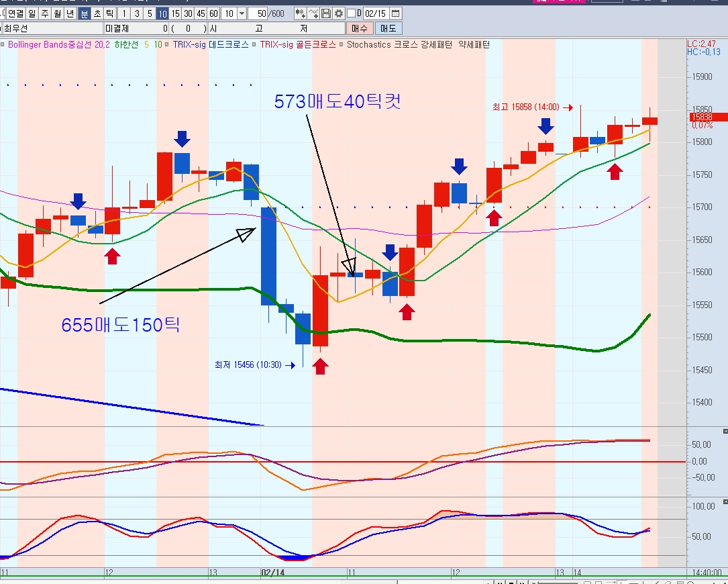Image resolution: width=728 pixels, height=584 pixels.
Task: Switch to 틱 (tick) chart period
Action: 110,13
